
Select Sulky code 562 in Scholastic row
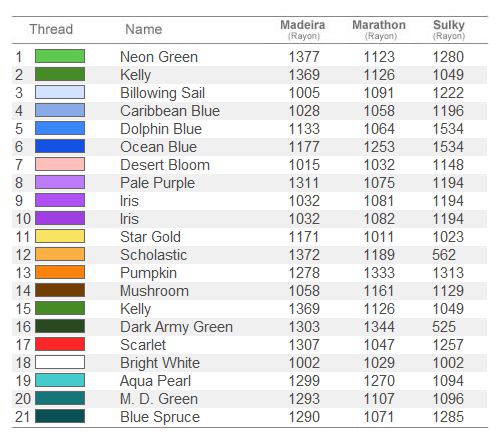[x=444, y=255]
